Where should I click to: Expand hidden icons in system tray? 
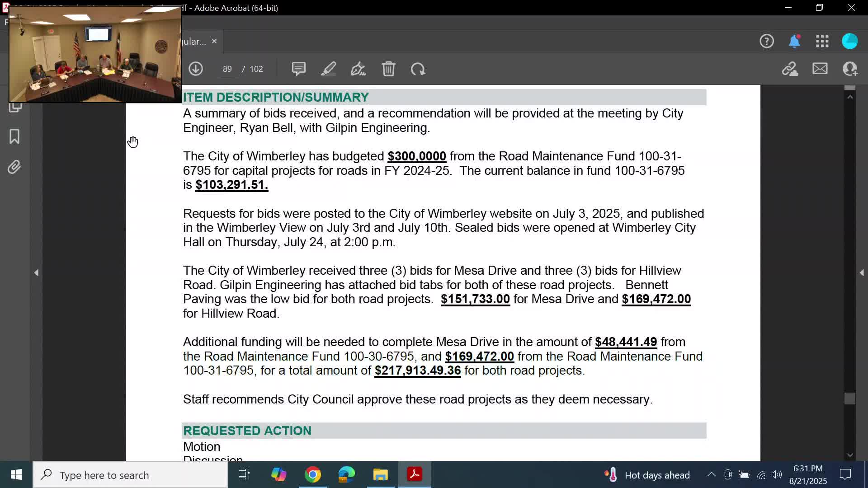click(711, 474)
